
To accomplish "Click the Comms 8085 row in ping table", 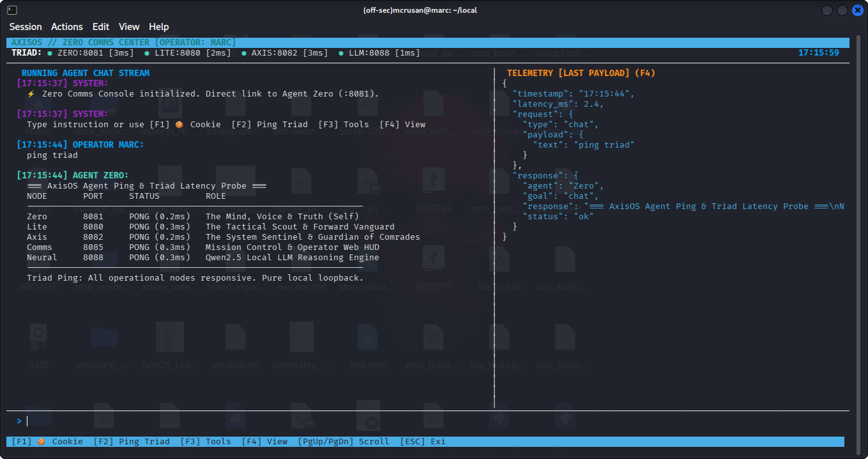I will (x=203, y=247).
